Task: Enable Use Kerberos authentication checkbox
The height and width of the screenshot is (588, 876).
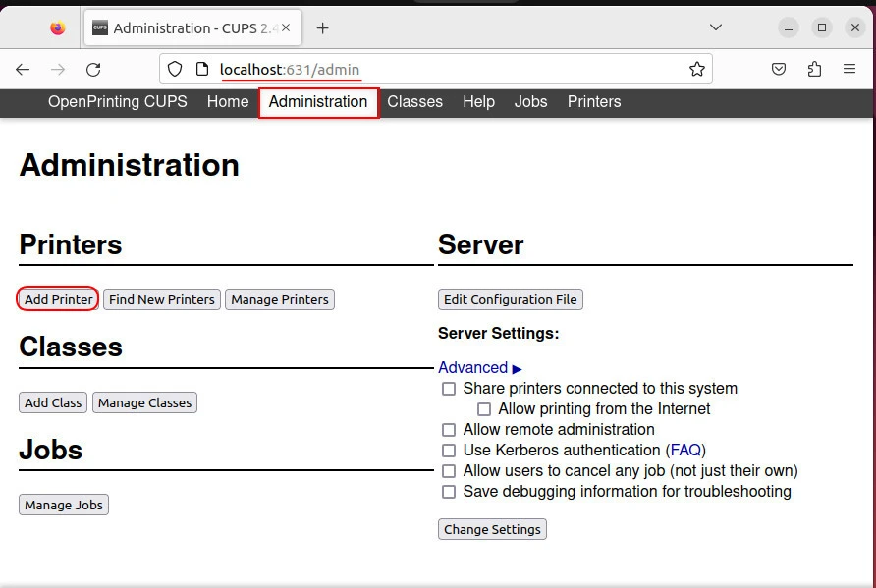Action: coord(449,451)
